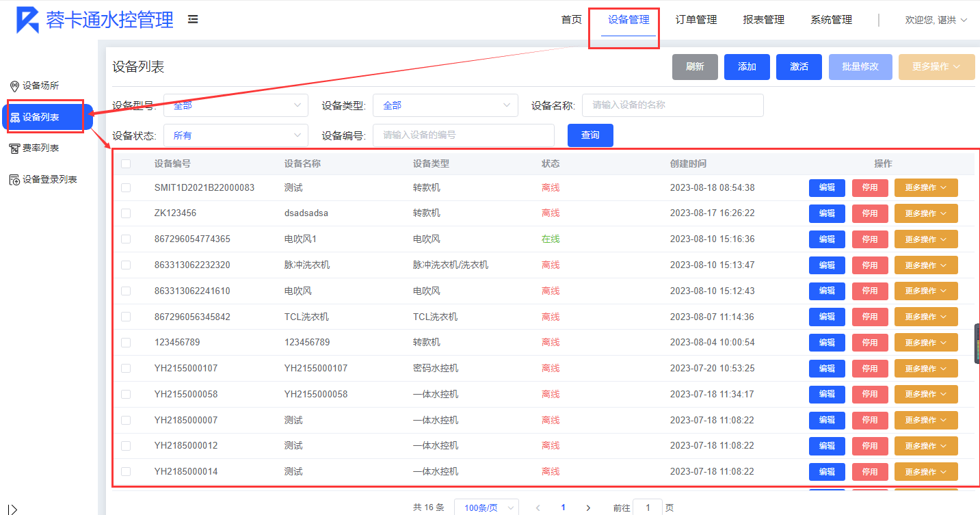
Task: Click the 蓉卡通水控管理 logo icon
Action: pyautogui.click(x=27, y=20)
